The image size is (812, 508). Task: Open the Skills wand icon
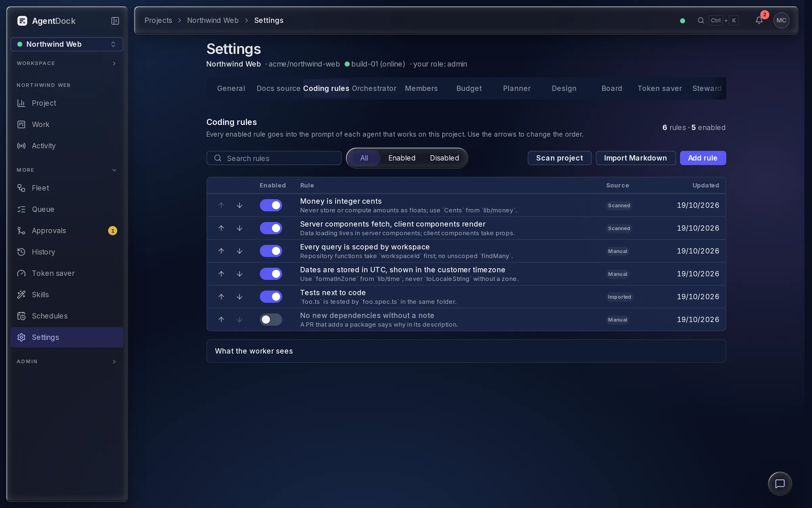tap(21, 295)
